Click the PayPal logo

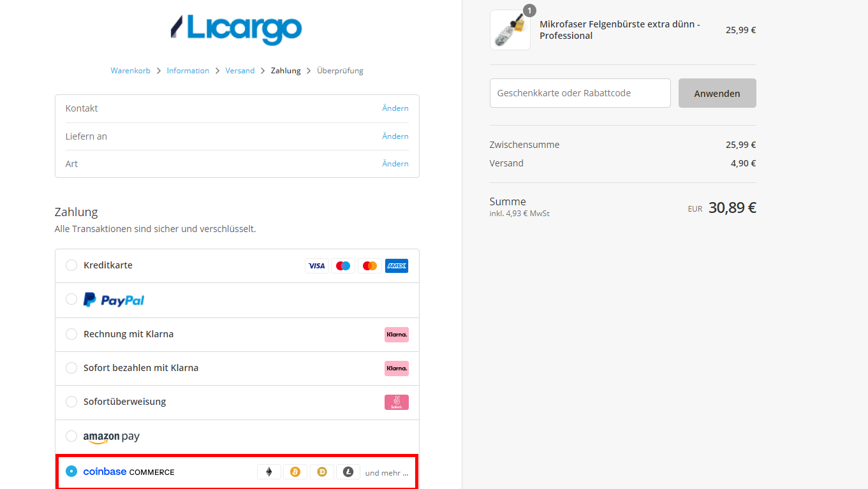(x=114, y=300)
